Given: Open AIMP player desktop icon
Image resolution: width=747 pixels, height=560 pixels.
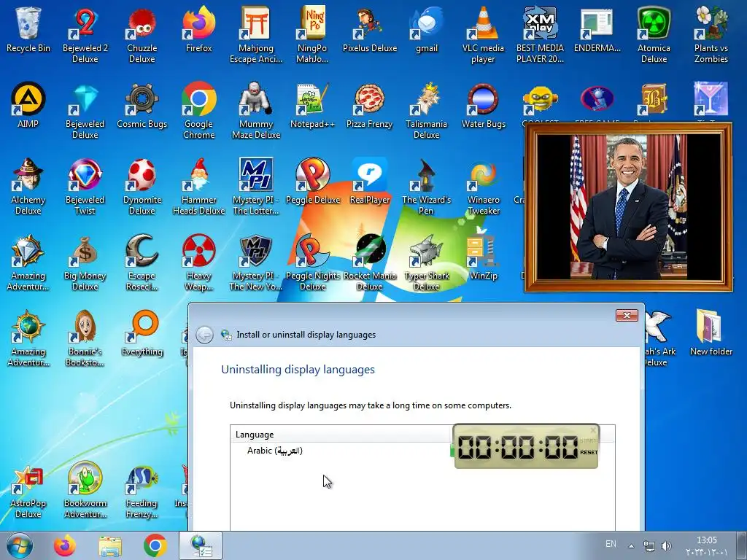Looking at the screenshot, I should [x=28, y=105].
